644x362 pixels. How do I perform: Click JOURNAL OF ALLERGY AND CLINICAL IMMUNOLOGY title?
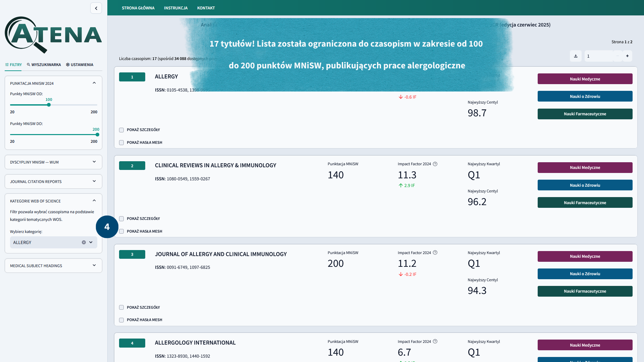(221, 254)
